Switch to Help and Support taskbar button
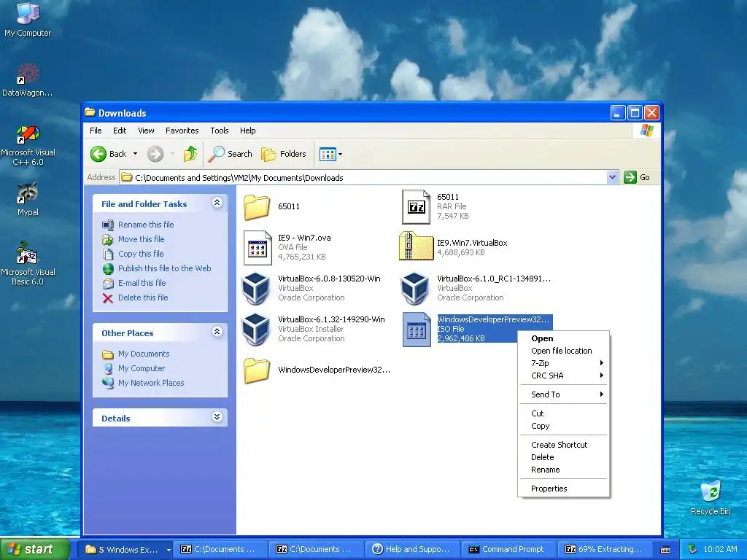This screenshot has width=747, height=560. (x=413, y=550)
